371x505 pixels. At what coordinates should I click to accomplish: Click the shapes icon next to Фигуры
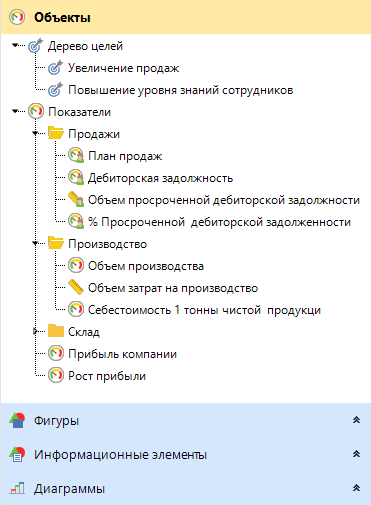[17, 421]
